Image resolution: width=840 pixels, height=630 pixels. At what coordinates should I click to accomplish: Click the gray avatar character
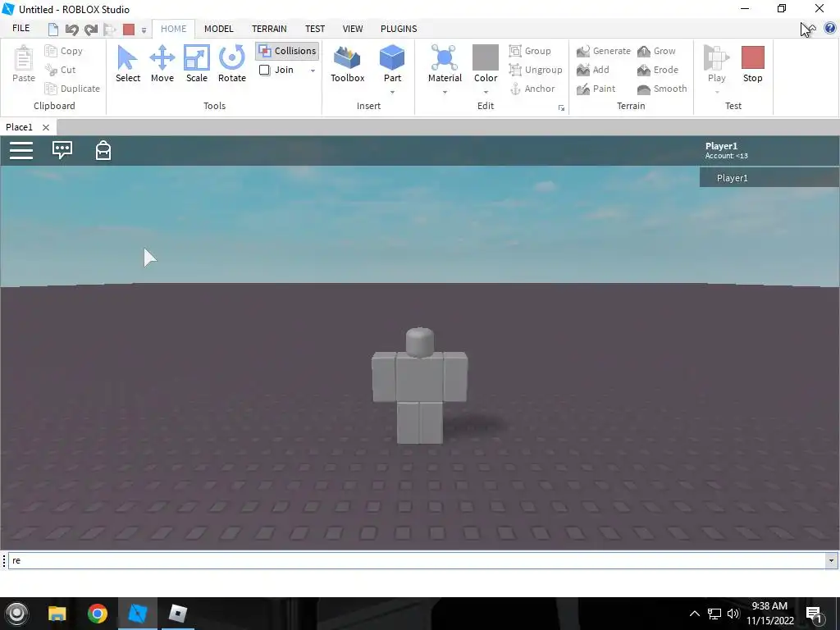coord(419,386)
